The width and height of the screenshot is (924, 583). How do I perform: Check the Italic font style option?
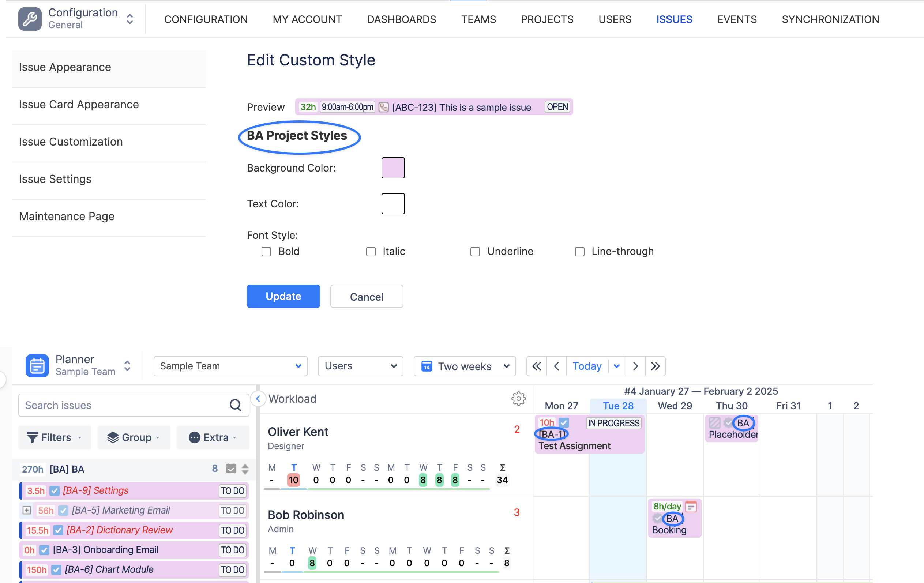click(x=371, y=252)
